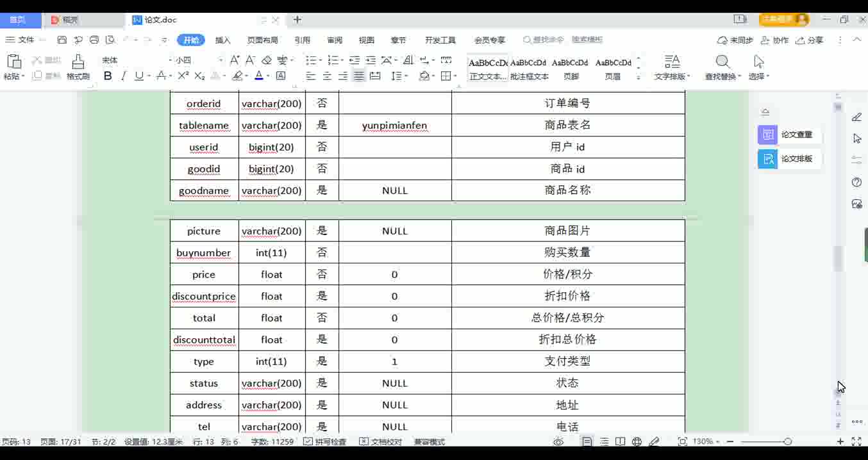Clear formatting with the eraser icon

pos(267,60)
